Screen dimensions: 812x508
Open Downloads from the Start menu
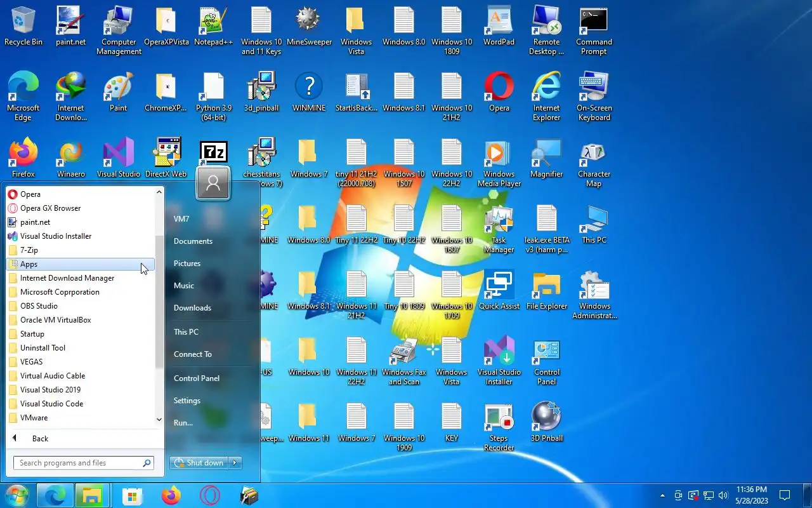point(192,308)
